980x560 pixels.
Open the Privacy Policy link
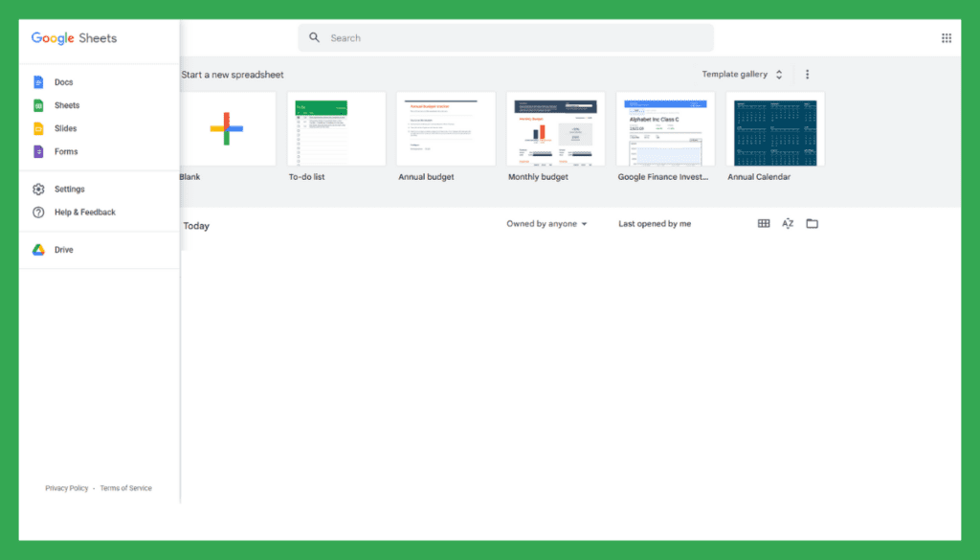(x=67, y=488)
